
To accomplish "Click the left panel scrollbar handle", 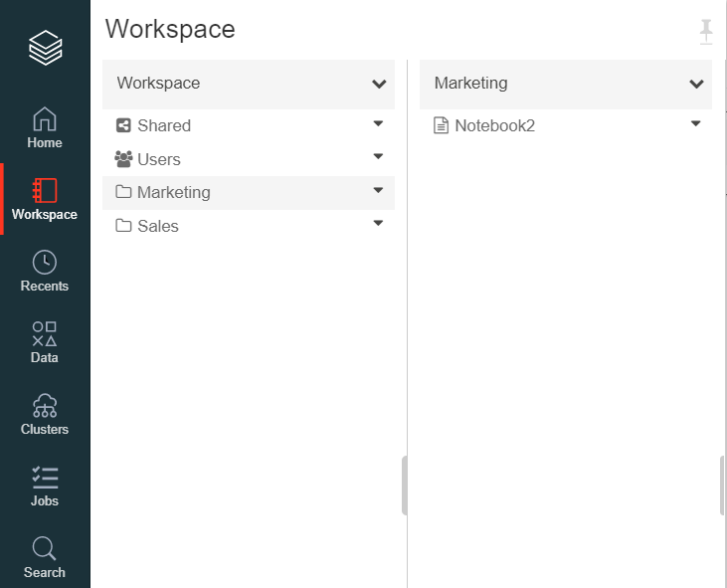I will pos(404,486).
